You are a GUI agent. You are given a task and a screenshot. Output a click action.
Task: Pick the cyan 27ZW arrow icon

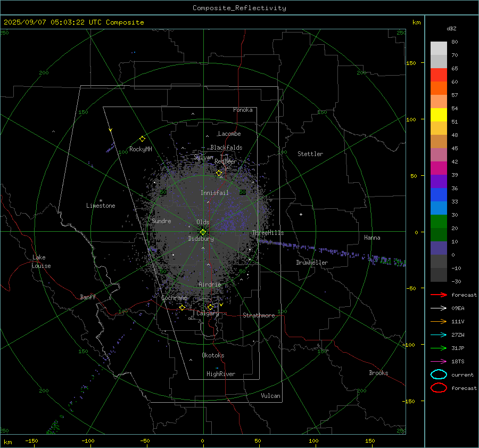click(439, 335)
